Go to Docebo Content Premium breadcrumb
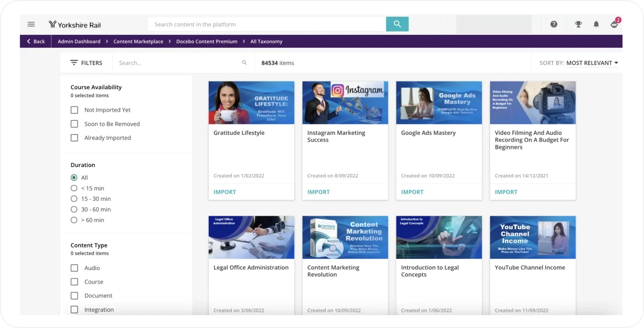Viewport: 644px width, 328px height. [x=207, y=41]
